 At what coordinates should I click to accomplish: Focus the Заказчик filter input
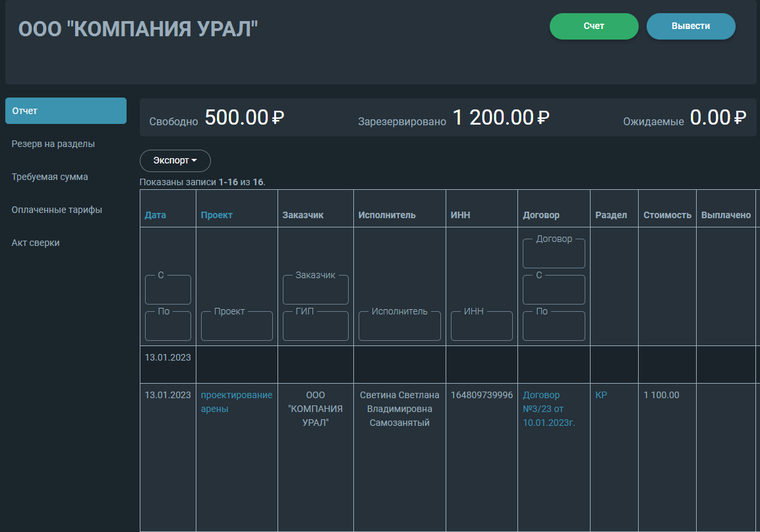316,289
